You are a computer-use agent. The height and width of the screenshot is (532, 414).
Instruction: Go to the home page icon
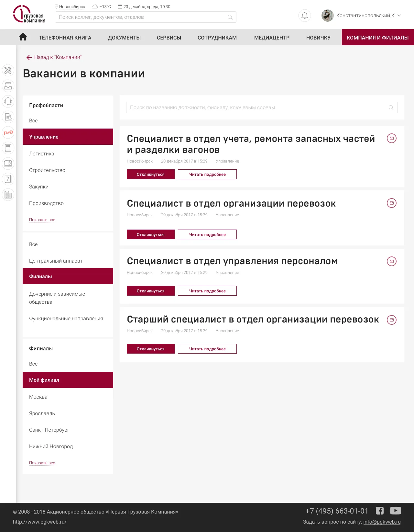tap(23, 37)
